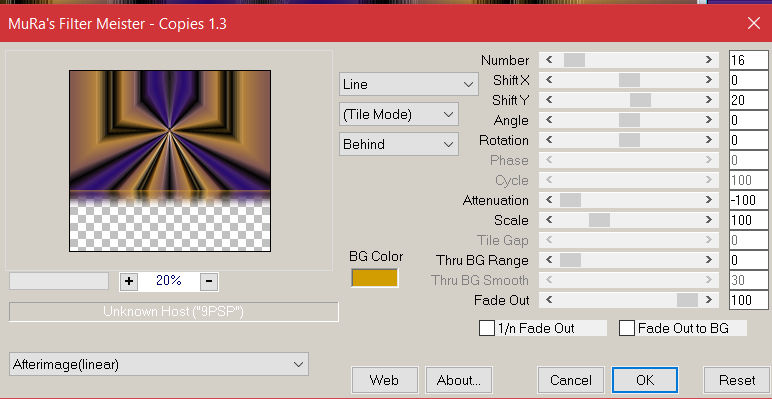Screen dimensions: 772x399
Task: Click left arrow of Attenuation slider
Action: 549,200
